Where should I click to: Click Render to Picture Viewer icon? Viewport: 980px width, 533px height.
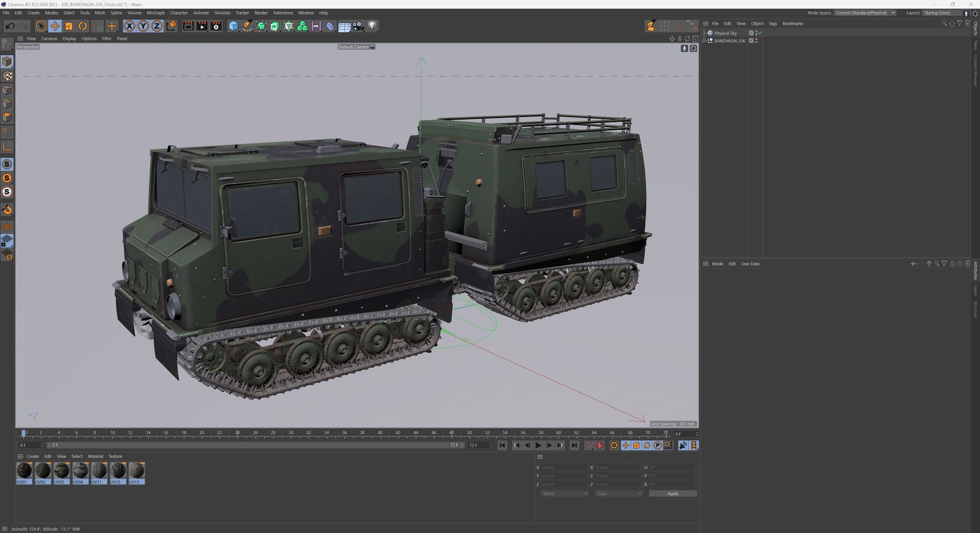[x=202, y=26]
